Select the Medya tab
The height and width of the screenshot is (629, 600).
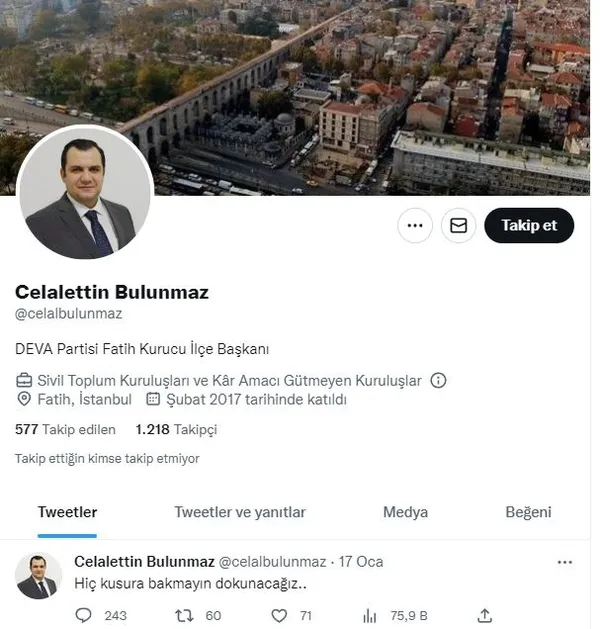coord(405,512)
